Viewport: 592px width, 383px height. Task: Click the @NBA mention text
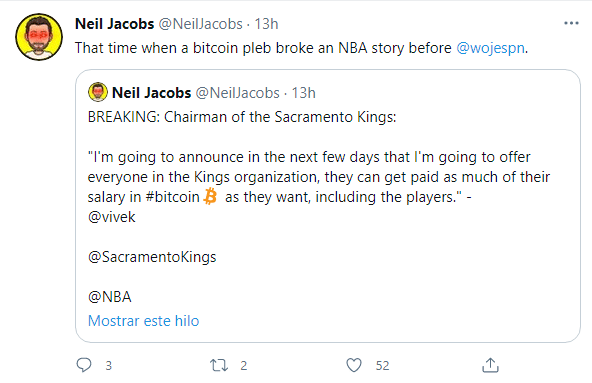(109, 297)
